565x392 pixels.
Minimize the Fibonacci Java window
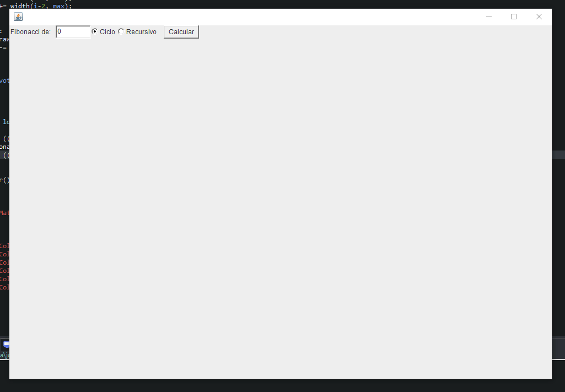coord(488,17)
